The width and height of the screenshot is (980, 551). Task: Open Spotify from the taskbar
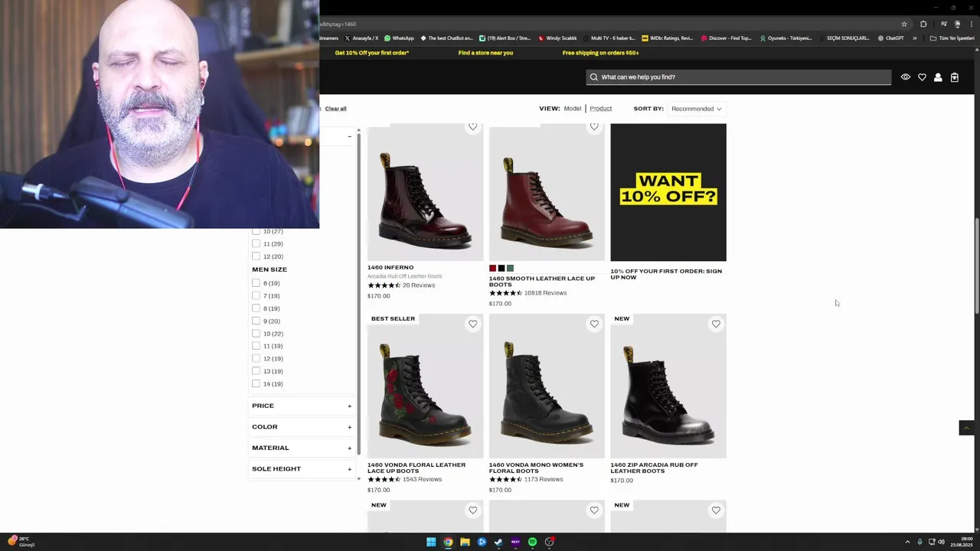[532, 542]
